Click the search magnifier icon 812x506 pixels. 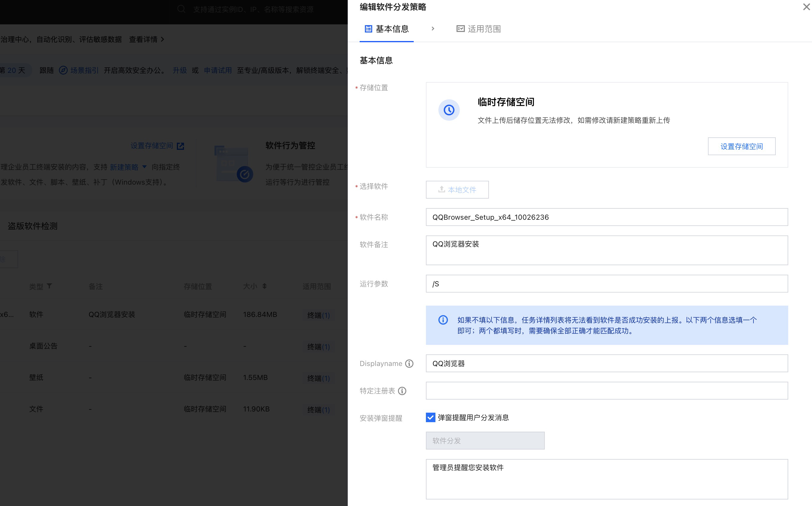[181, 9]
